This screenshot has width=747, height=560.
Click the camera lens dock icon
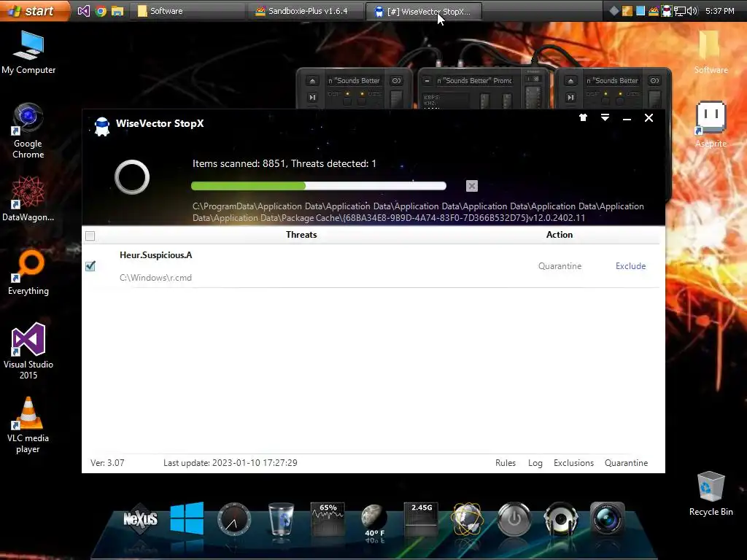(608, 518)
